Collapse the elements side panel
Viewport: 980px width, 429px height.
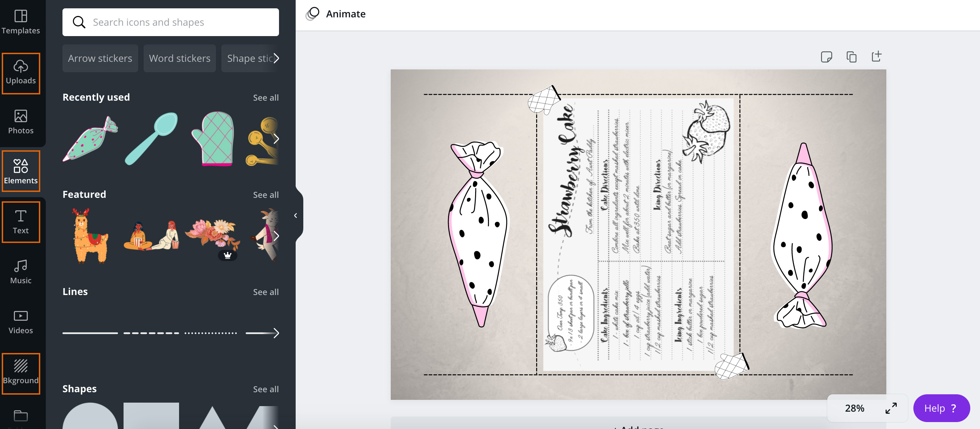click(296, 216)
